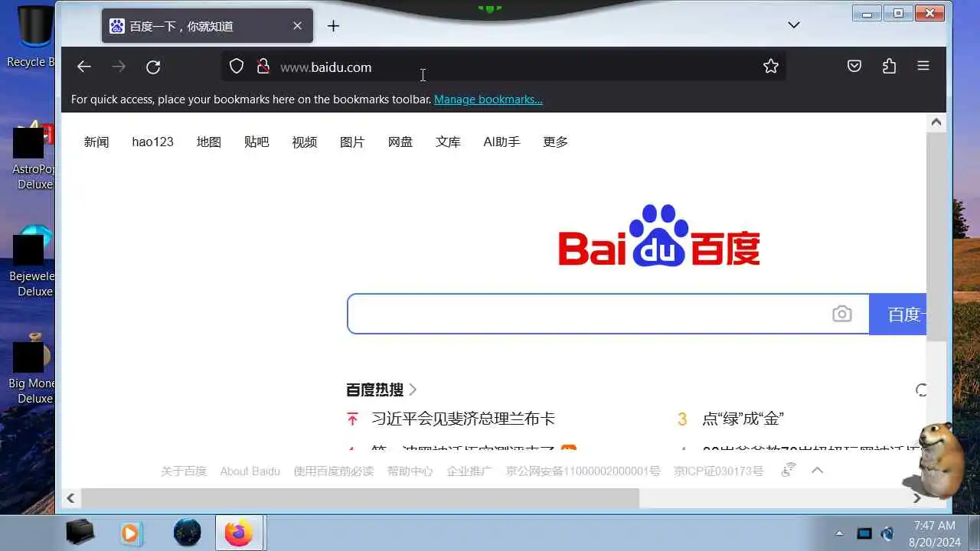
Task: Select the AstroPop Deluxe desktop shortcut
Action: [32, 155]
